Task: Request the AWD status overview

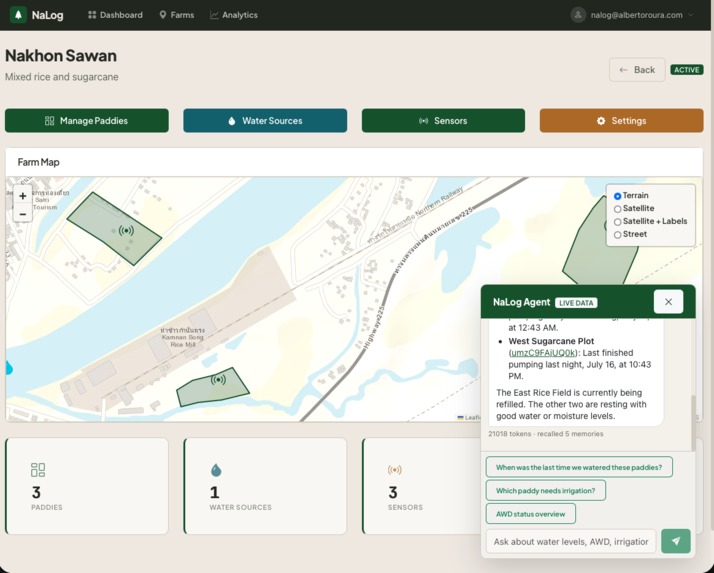Action: (x=530, y=514)
